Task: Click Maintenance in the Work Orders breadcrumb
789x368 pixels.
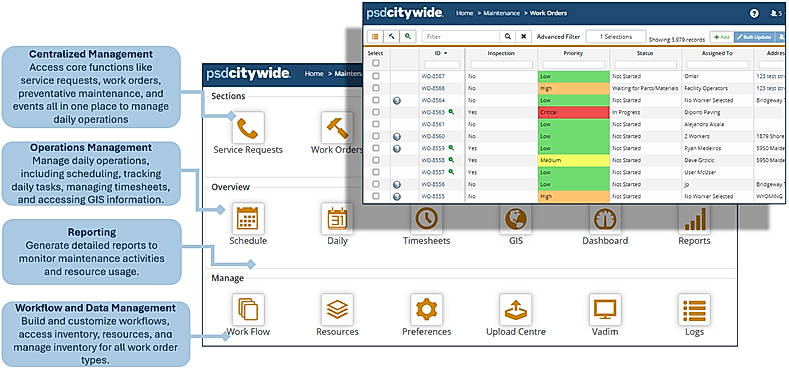Action: [503, 14]
